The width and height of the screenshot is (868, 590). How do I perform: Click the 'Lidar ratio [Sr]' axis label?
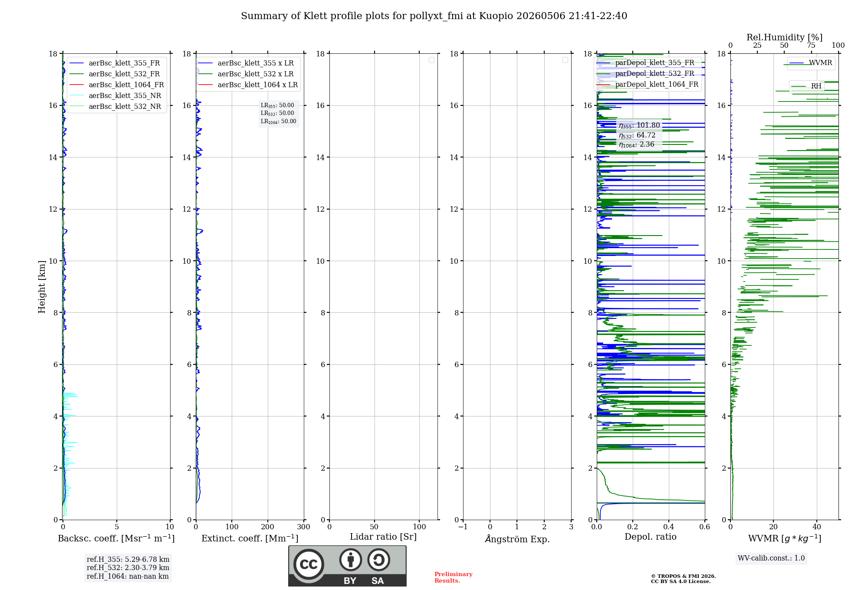[383, 537]
